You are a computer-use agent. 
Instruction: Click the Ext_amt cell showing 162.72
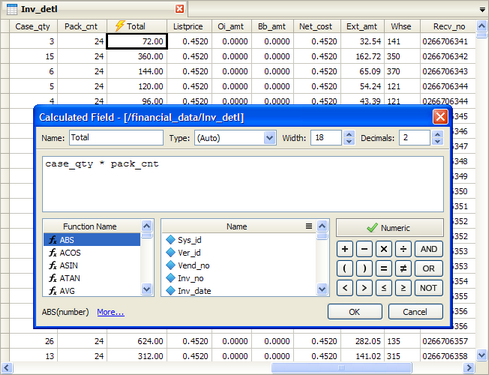point(362,56)
